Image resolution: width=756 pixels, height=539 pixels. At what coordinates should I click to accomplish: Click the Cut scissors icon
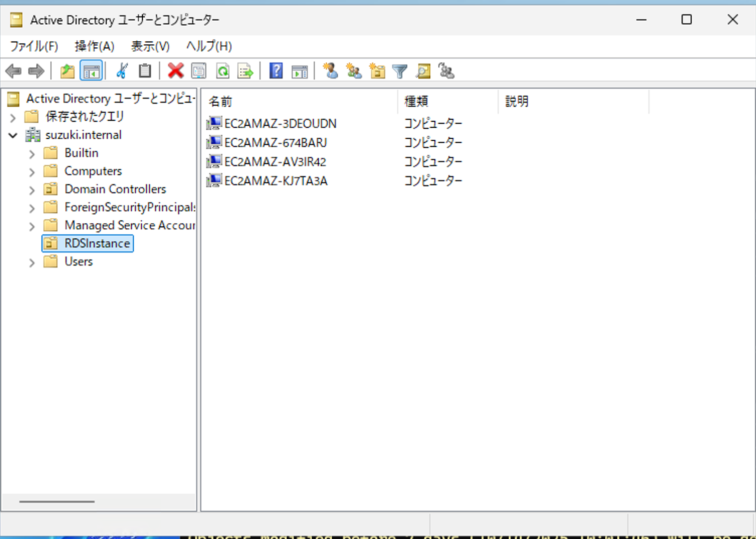pos(122,71)
